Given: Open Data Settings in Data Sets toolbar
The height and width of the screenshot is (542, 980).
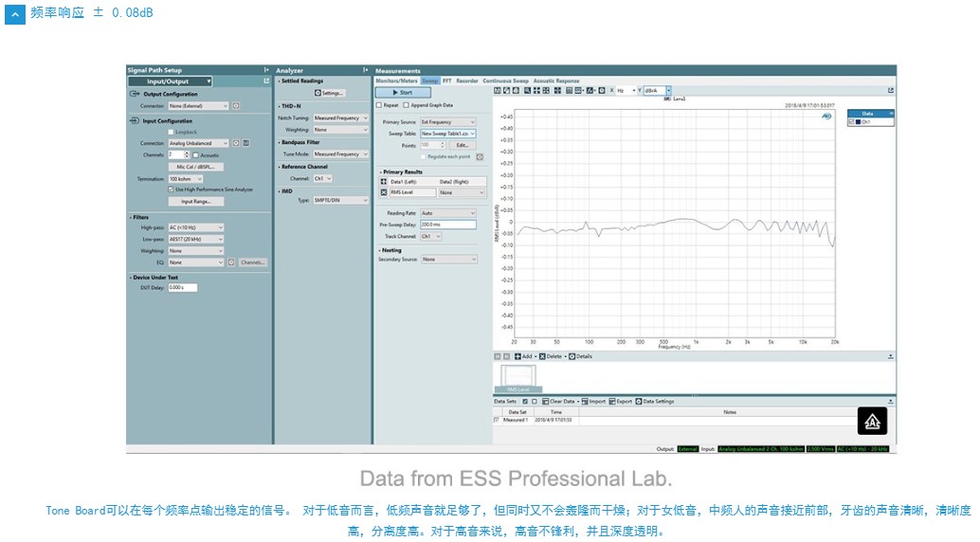Looking at the screenshot, I should (x=654, y=402).
